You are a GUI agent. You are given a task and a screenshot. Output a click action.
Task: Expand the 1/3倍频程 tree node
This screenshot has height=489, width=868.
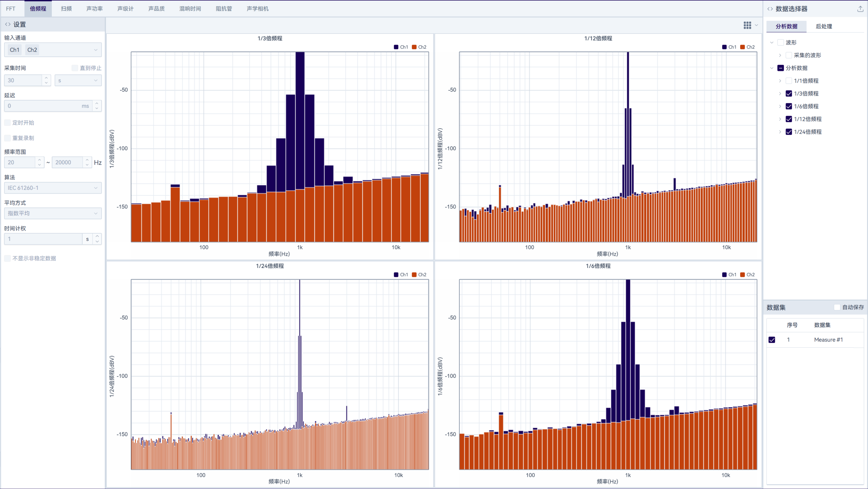tap(780, 94)
